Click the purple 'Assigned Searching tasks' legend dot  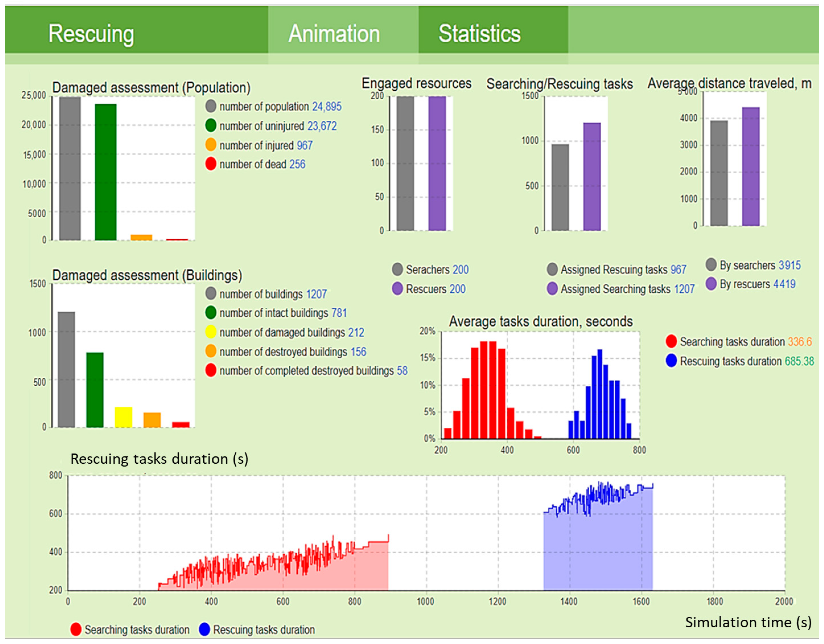(x=552, y=289)
